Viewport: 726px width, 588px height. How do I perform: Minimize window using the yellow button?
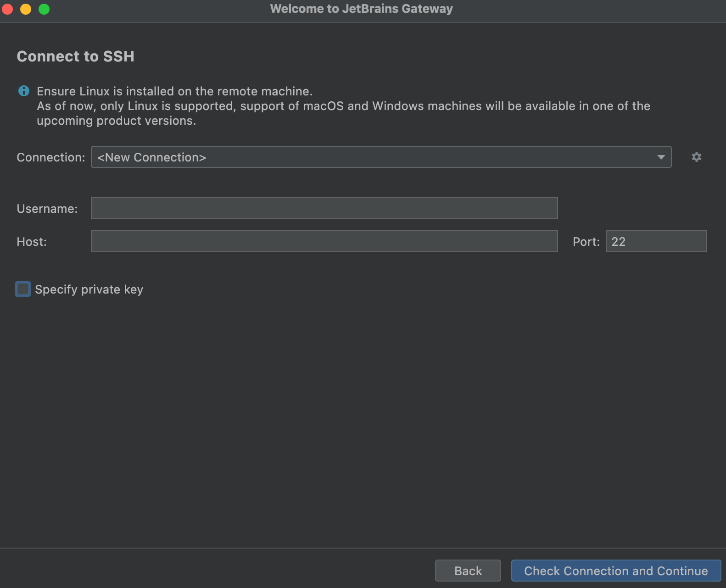(26, 9)
